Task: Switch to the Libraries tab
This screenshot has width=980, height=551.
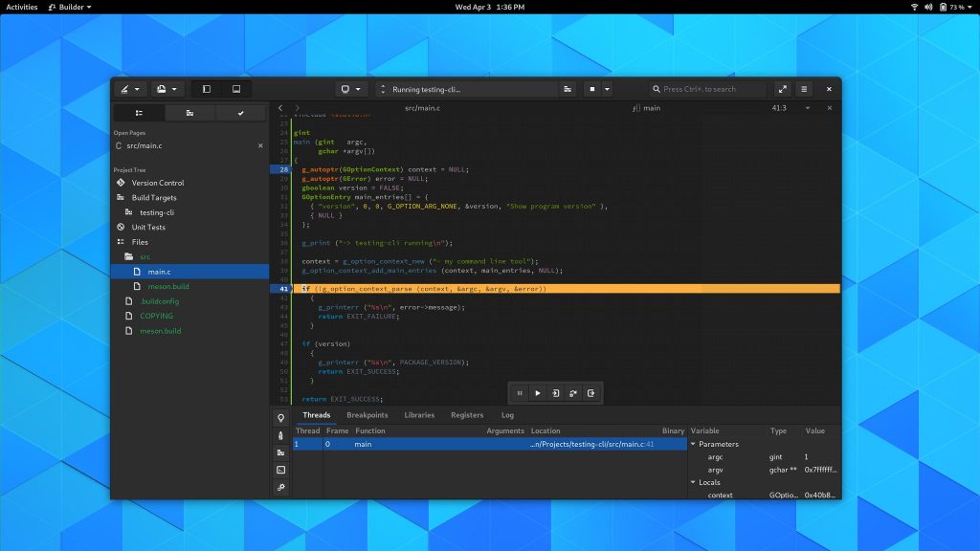Action: click(419, 415)
